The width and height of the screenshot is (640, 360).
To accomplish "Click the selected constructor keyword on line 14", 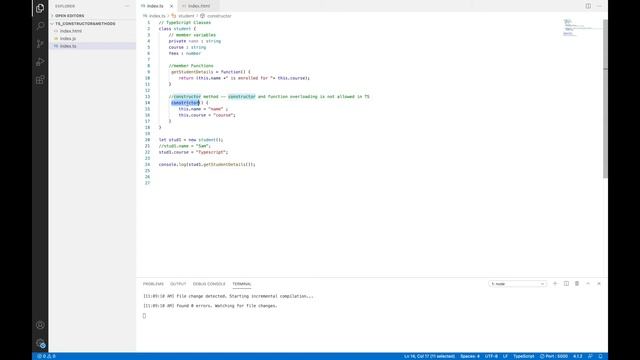I will pos(185,103).
